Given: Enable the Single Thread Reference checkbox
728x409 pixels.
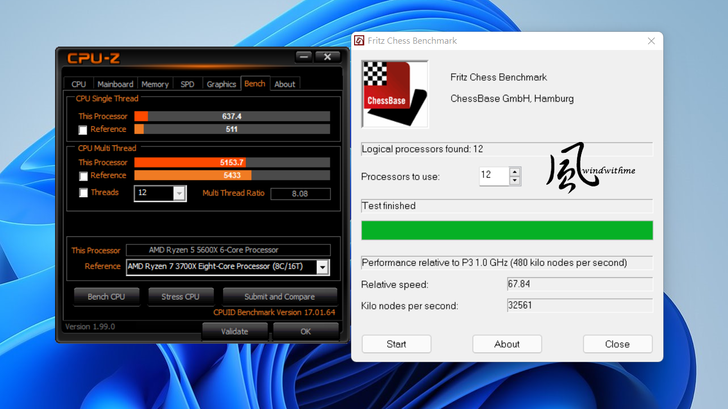Looking at the screenshot, I should tap(83, 130).
